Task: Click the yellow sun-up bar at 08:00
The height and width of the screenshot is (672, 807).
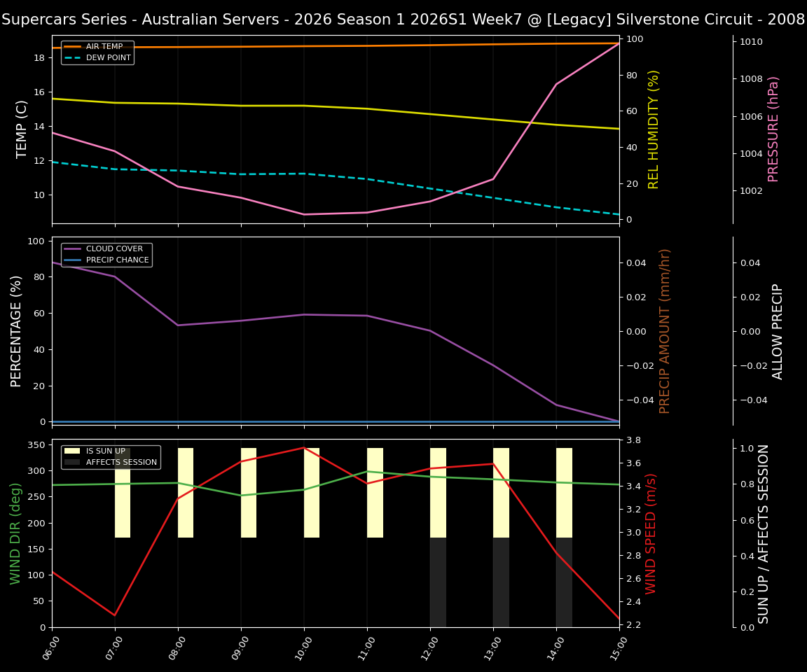Action: [x=186, y=490]
